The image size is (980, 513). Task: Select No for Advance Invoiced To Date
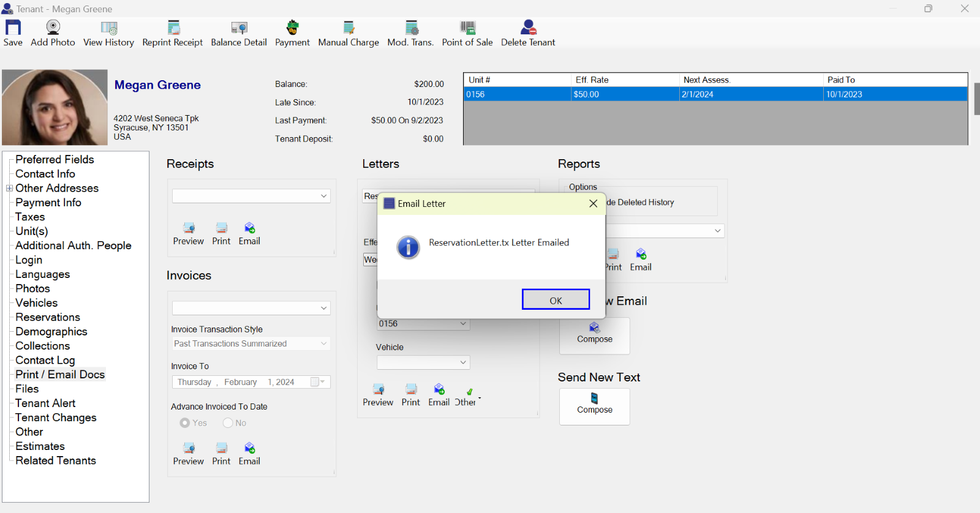(x=228, y=423)
